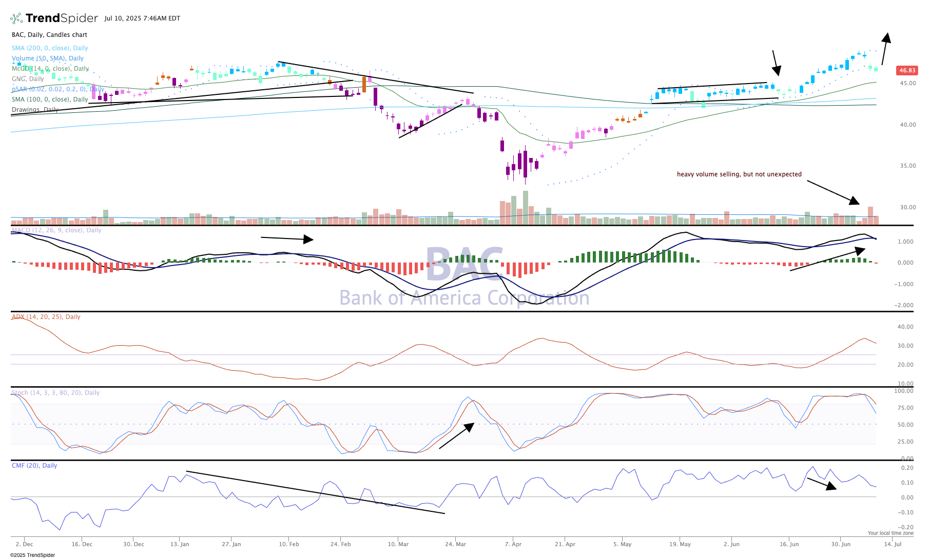Click the 'Your local time zone' text
Image resolution: width=929 pixels, height=560 pixels.
pyautogui.click(x=891, y=533)
